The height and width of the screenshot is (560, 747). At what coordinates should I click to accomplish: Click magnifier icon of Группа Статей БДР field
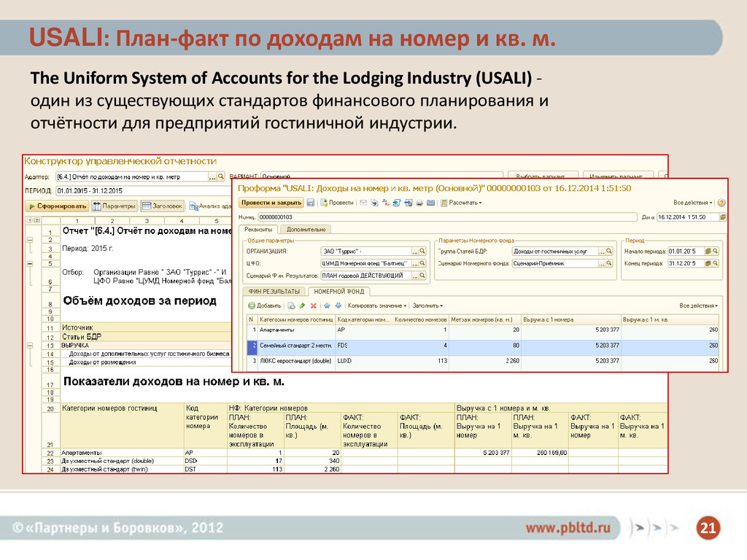coord(609,251)
